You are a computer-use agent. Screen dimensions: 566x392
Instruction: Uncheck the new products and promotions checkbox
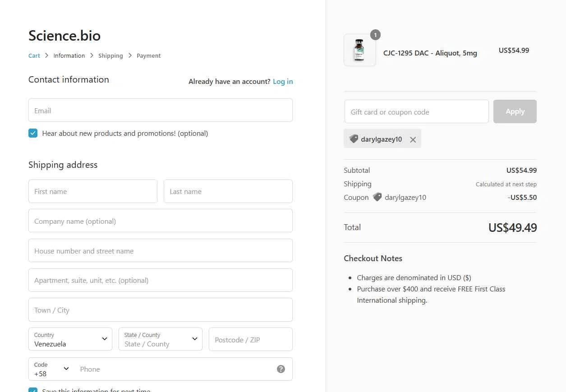click(x=33, y=133)
